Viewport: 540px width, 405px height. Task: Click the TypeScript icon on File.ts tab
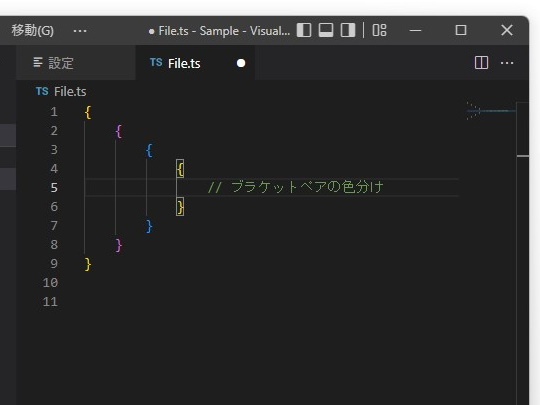click(156, 62)
